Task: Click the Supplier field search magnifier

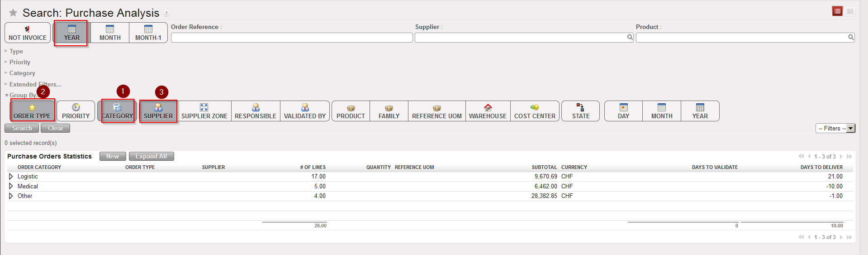Action: tap(630, 37)
